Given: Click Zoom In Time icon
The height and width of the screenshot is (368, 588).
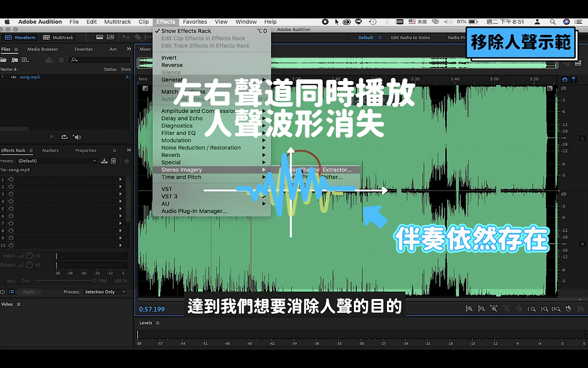Looking at the screenshot, I should pos(494,309).
